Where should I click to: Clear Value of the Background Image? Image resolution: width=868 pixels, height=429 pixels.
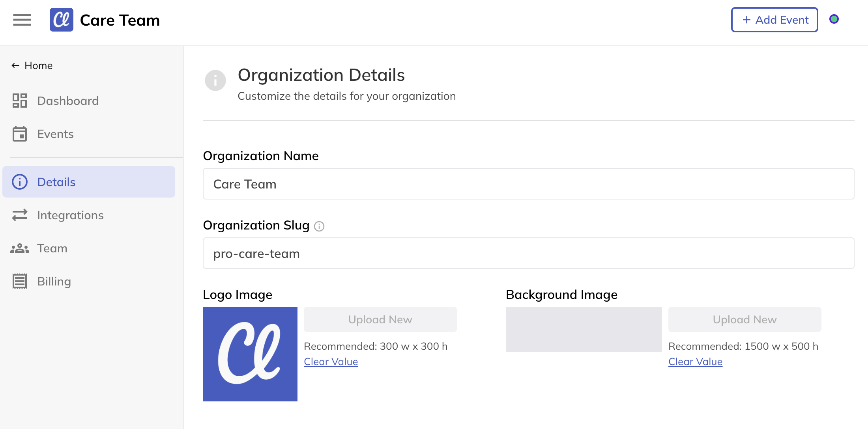695,362
